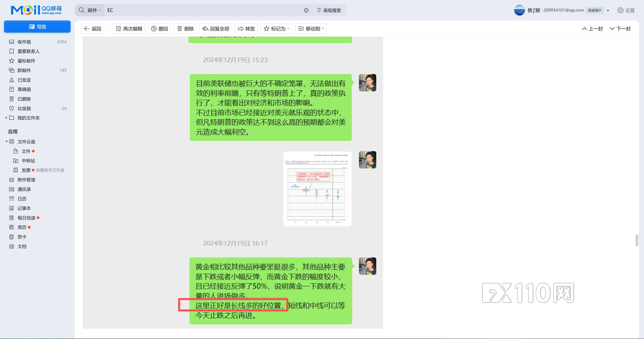Click the sender avatar beside 目前美联储 message
644x339 pixels.
(367, 83)
